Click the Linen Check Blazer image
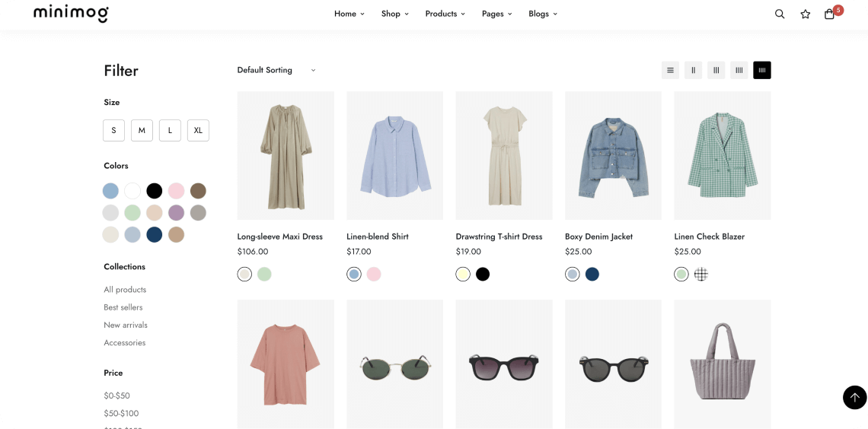868x429 pixels. click(723, 156)
